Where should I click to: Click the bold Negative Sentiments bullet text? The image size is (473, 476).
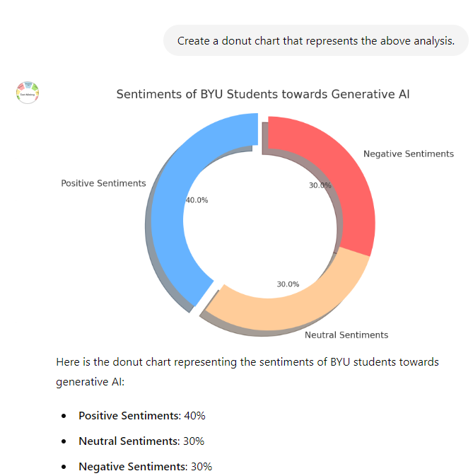[x=132, y=466]
